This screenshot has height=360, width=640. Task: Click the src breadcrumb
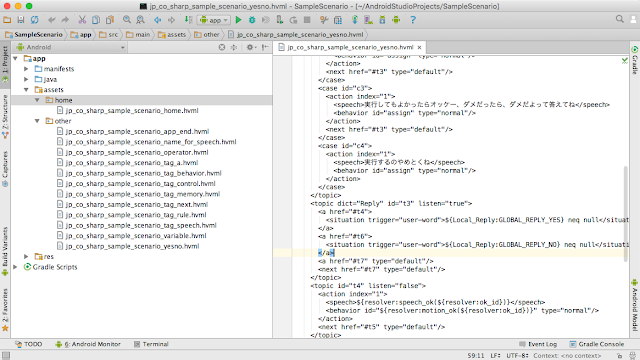pyautogui.click(x=109, y=35)
